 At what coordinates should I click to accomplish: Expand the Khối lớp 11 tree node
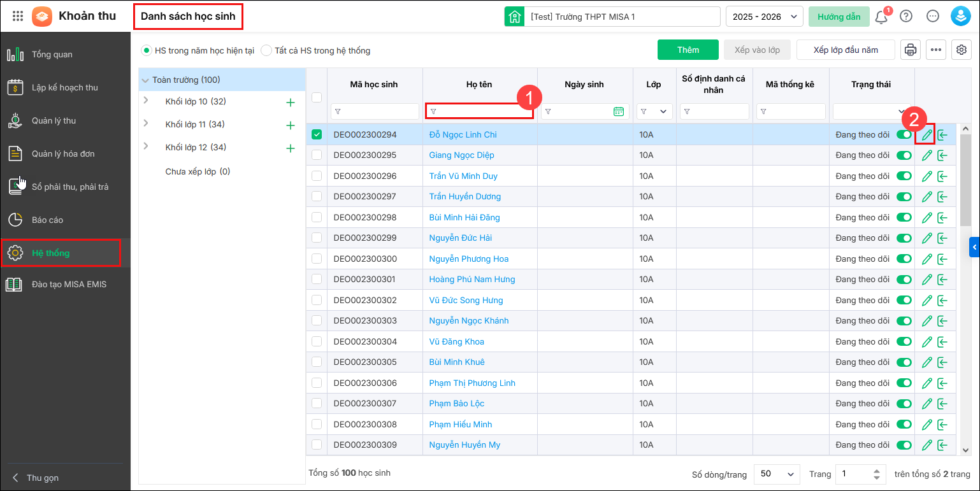point(146,124)
